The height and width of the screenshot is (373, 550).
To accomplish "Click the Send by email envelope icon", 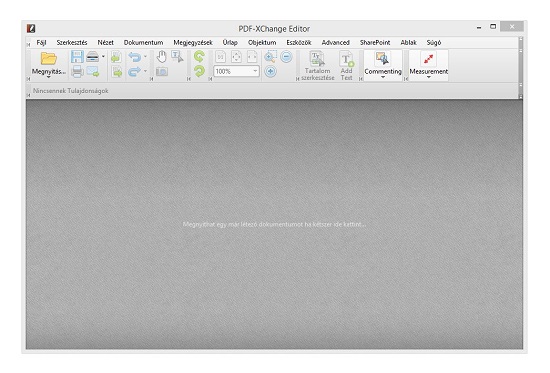I will coord(93,72).
